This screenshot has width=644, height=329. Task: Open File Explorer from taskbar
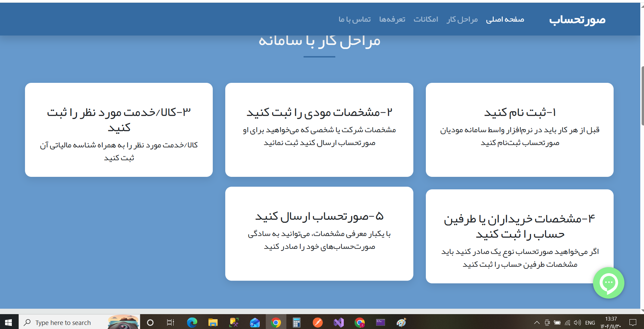pos(213,323)
